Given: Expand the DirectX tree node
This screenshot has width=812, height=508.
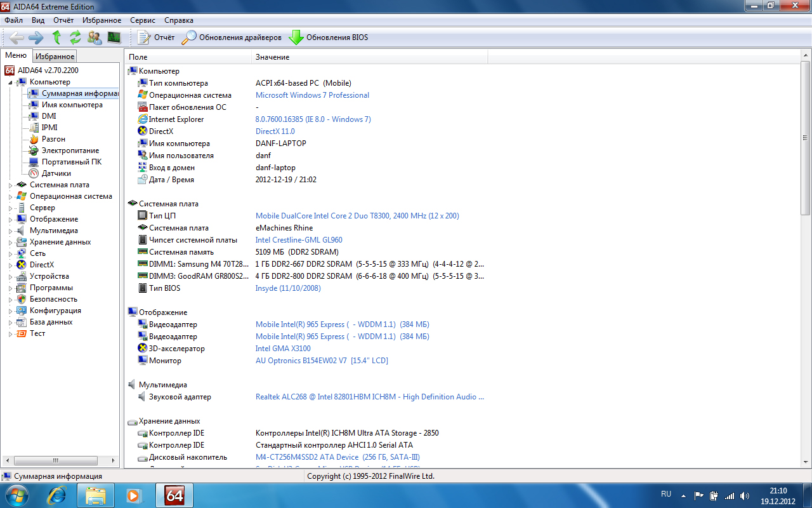Looking at the screenshot, I should click(x=11, y=265).
